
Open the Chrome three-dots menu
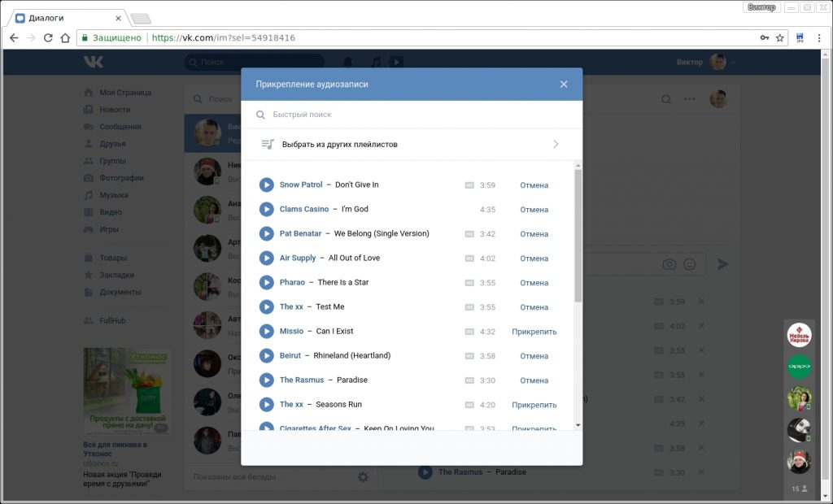tap(819, 37)
